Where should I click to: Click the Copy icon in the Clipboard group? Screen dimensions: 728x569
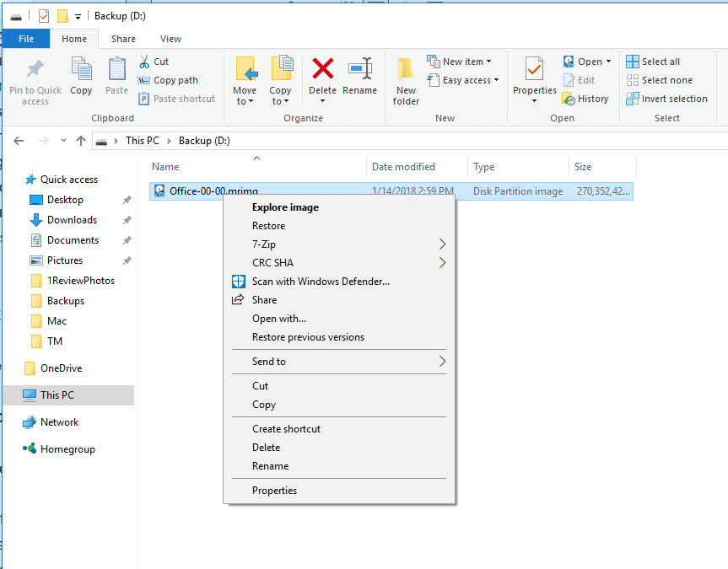coord(81,79)
